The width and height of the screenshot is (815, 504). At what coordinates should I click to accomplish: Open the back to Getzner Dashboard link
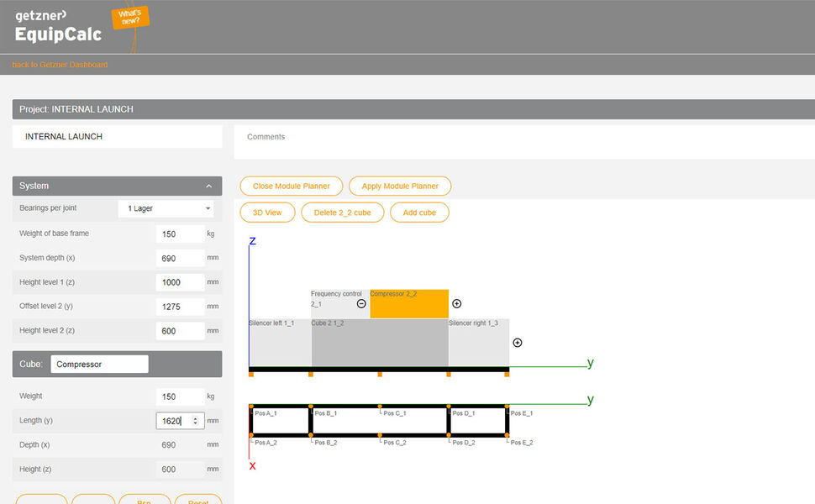click(x=60, y=65)
